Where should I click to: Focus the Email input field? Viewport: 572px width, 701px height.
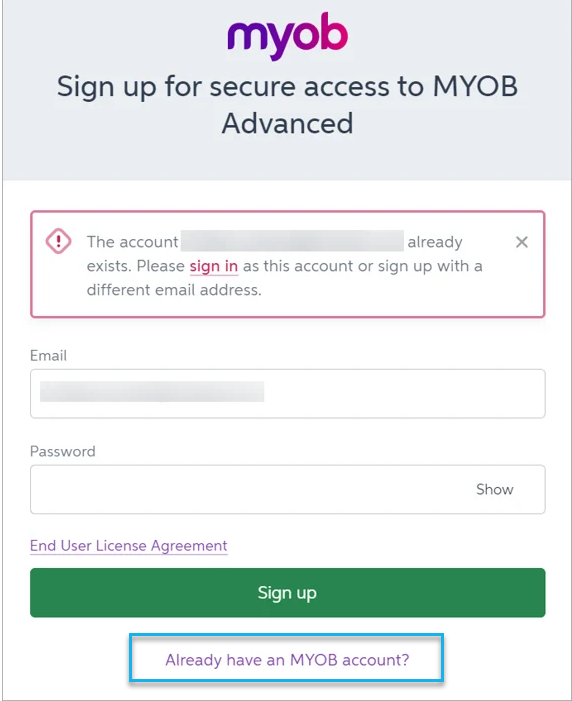click(288, 393)
